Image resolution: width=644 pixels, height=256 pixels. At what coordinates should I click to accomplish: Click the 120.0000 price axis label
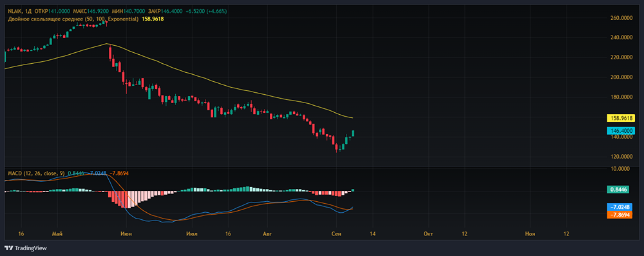[622, 157]
